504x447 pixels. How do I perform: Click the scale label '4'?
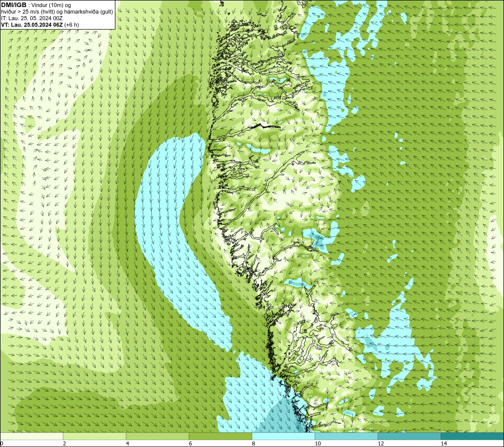[x=128, y=443]
